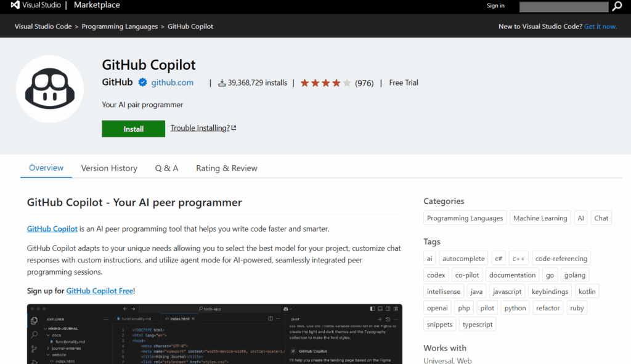Screen dimensions: 631x364
Task: Open the GitHub publisher name link
Action: (117, 82)
